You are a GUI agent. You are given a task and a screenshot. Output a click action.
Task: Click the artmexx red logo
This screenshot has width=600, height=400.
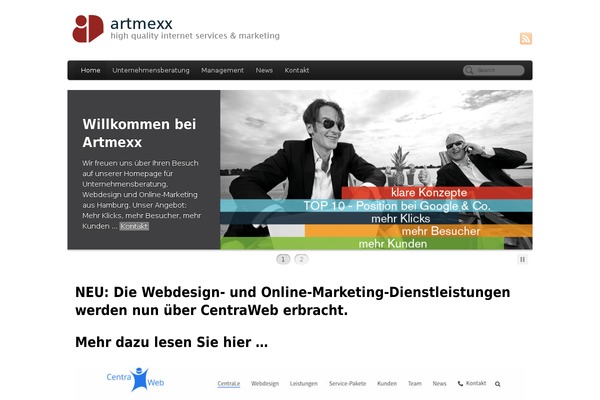click(x=88, y=29)
